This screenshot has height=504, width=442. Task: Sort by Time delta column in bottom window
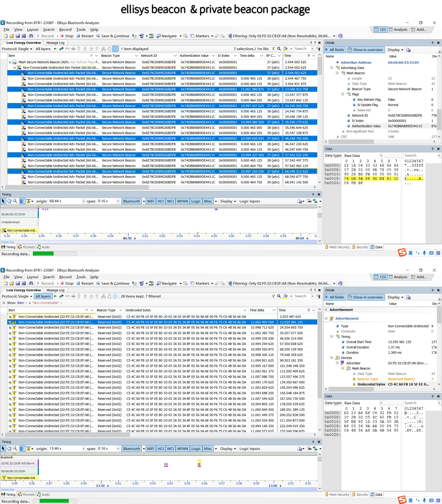click(x=257, y=310)
